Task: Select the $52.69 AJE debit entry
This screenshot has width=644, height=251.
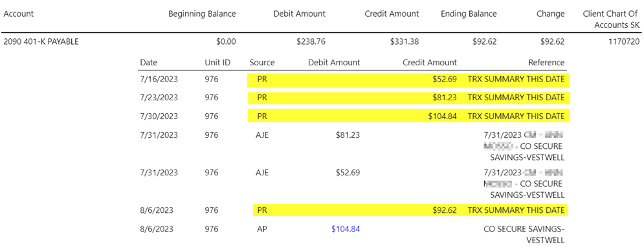Action: [348, 173]
